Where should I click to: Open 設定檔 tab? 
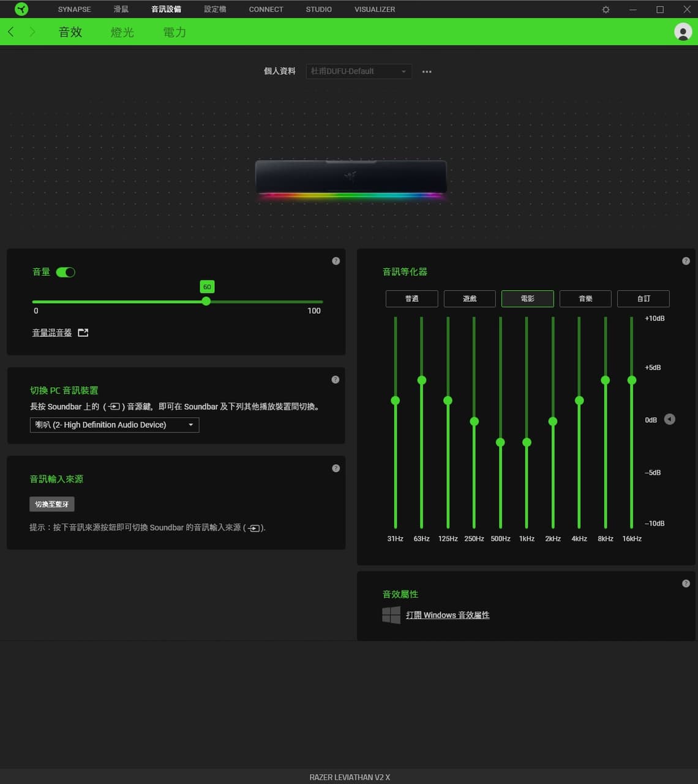215,10
